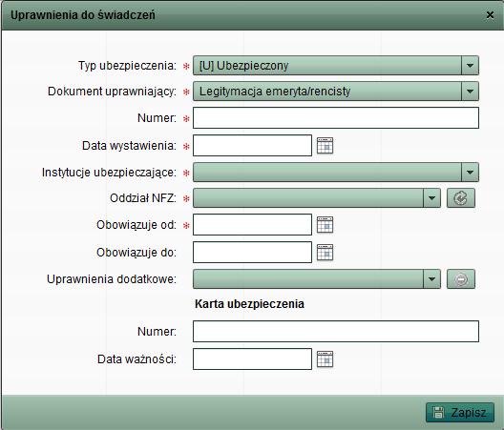Click the 'Instytucje ubezpieczające:' label
The height and width of the screenshot is (430, 504).
coord(109,173)
